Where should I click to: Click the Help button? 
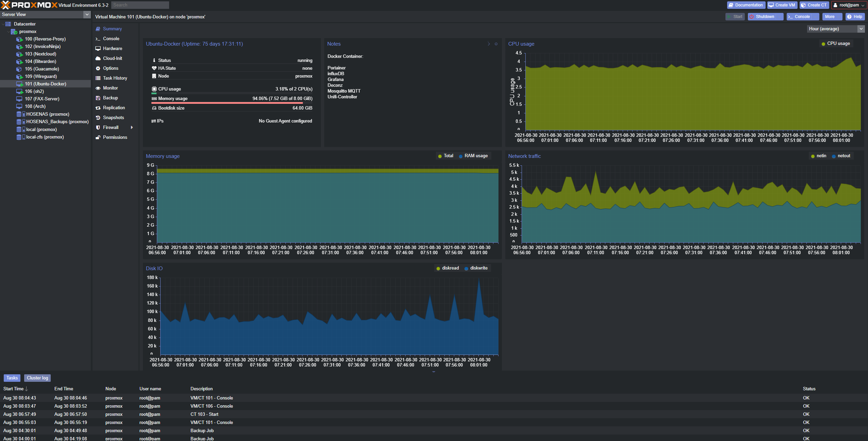855,17
